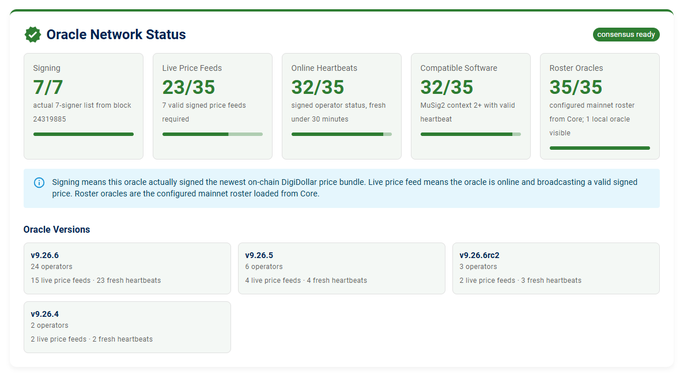Image resolution: width=680 pixels, height=375 pixels.
Task: Click the Signing progress bar
Action: coord(83,134)
